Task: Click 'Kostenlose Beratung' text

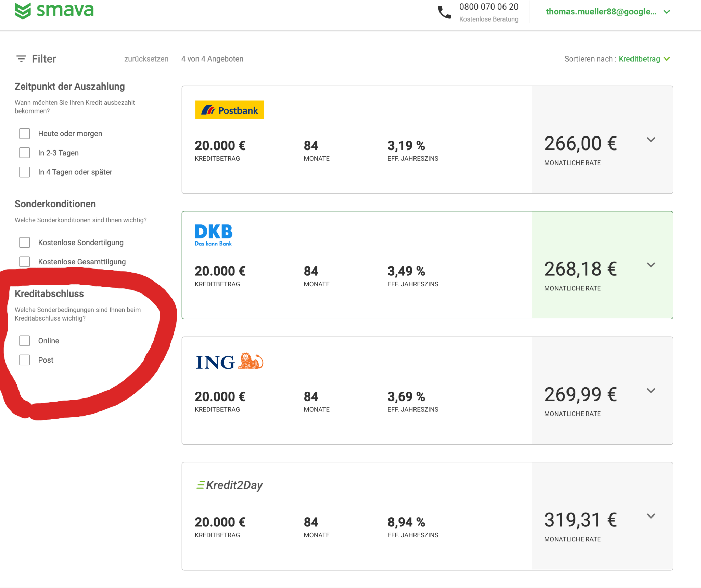Action: point(489,19)
